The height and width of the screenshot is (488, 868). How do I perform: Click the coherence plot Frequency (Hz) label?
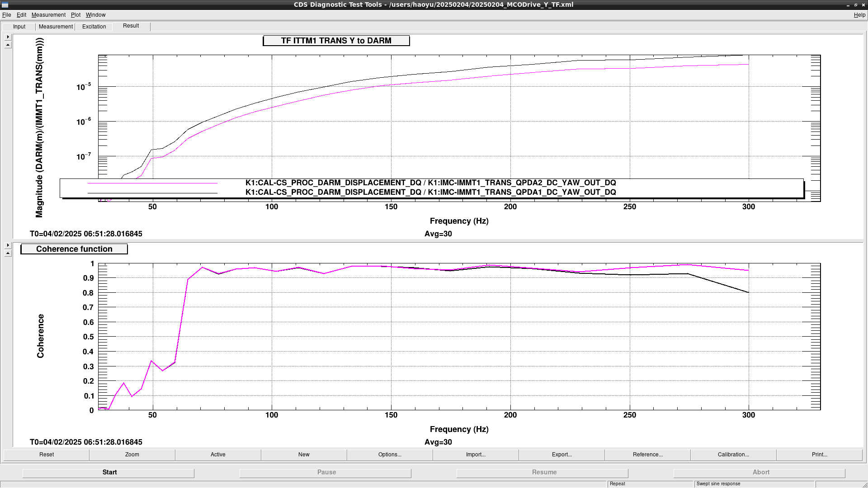[x=459, y=429]
